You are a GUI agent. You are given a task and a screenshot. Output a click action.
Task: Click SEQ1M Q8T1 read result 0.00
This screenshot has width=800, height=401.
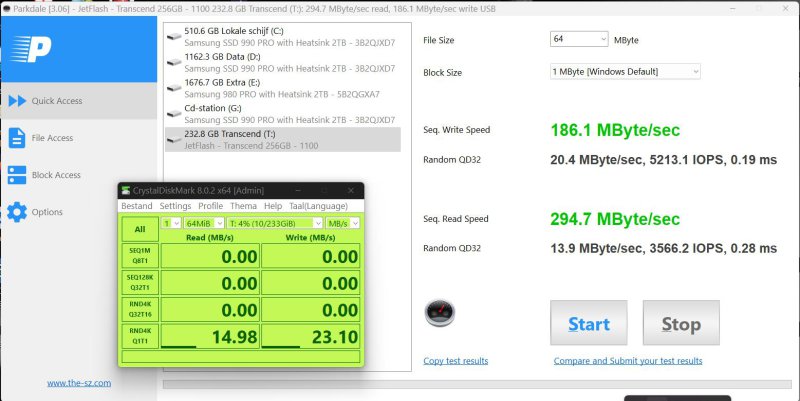[210, 256]
